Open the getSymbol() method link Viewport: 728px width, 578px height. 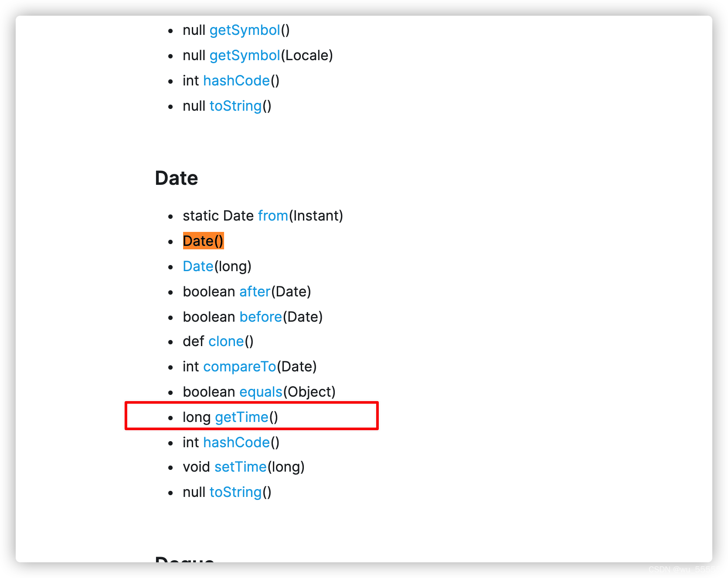(x=245, y=30)
